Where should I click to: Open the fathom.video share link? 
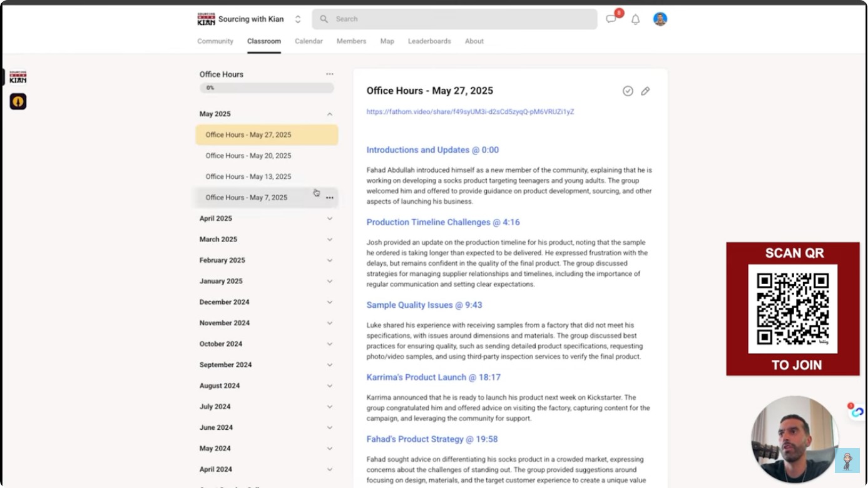(x=470, y=112)
